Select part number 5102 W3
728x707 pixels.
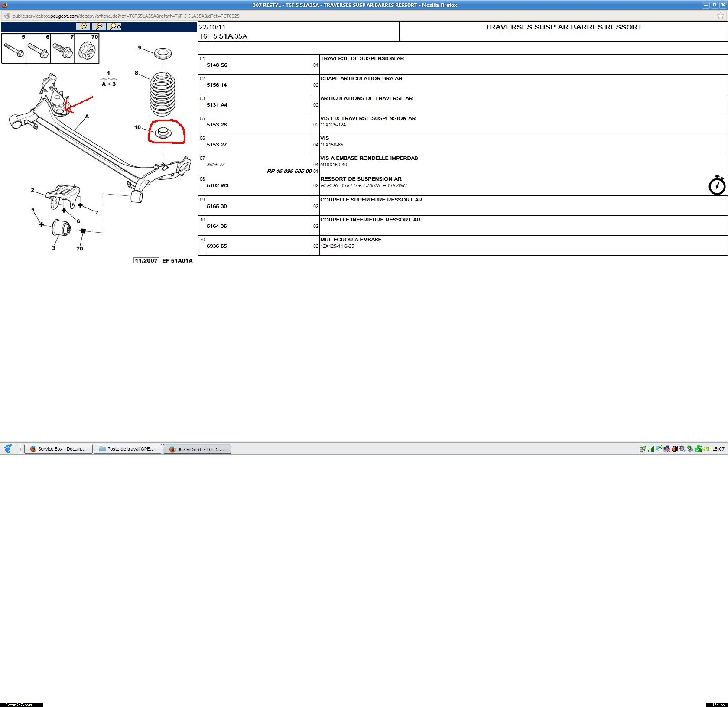tap(218, 185)
